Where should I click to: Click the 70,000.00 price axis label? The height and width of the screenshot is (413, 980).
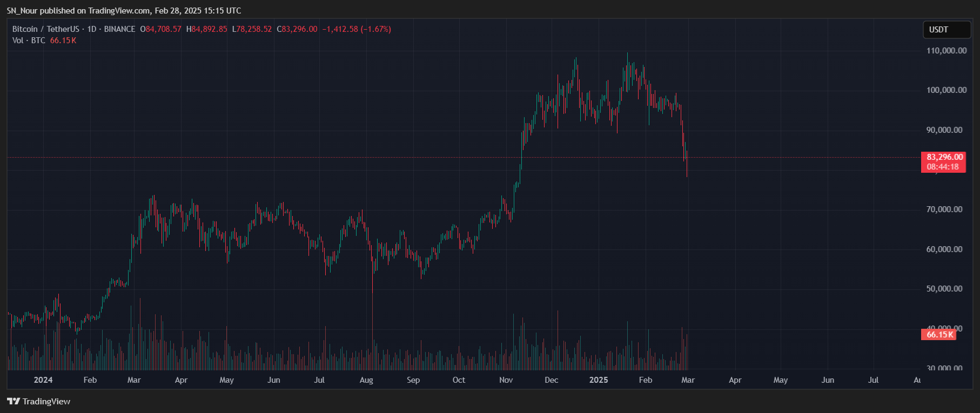(x=944, y=209)
